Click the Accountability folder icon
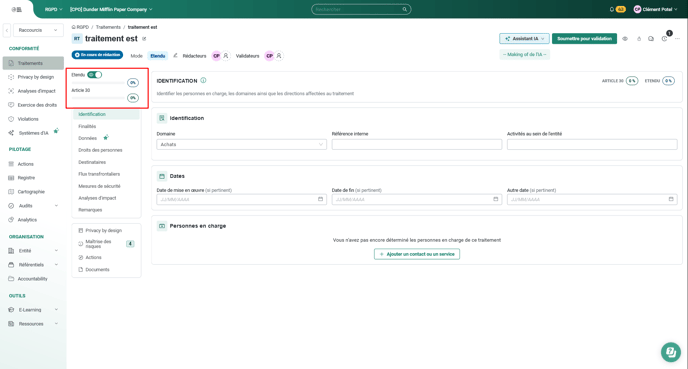 pos(11,279)
